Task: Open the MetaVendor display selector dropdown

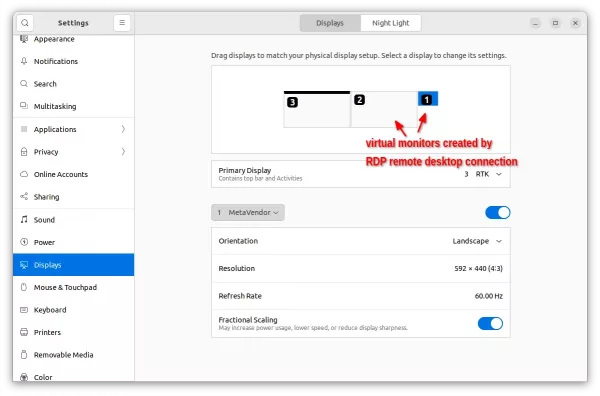Action: (x=248, y=213)
